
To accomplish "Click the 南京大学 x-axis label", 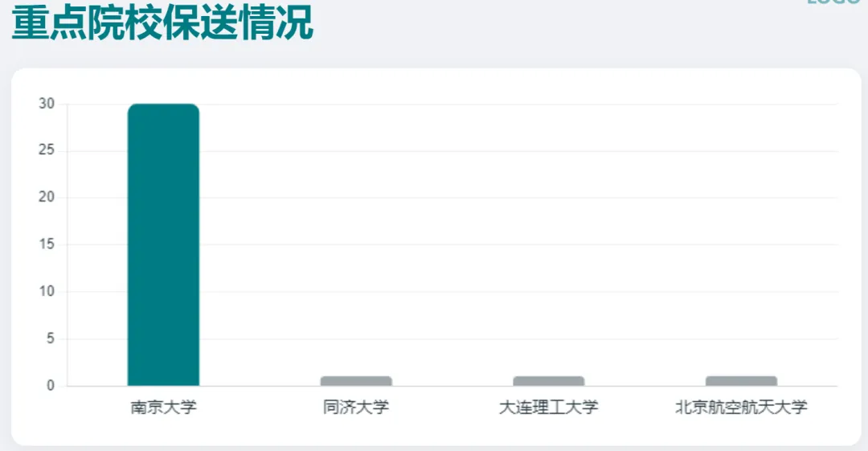I will [x=163, y=407].
